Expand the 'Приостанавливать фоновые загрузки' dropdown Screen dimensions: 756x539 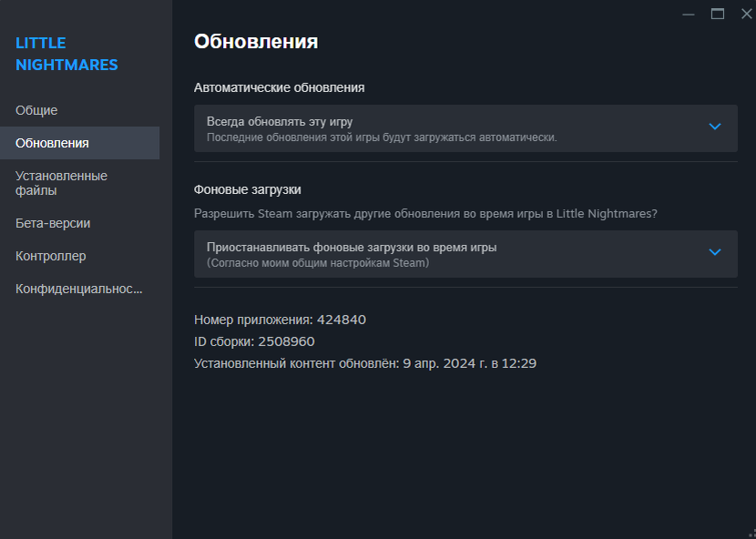pos(465,254)
